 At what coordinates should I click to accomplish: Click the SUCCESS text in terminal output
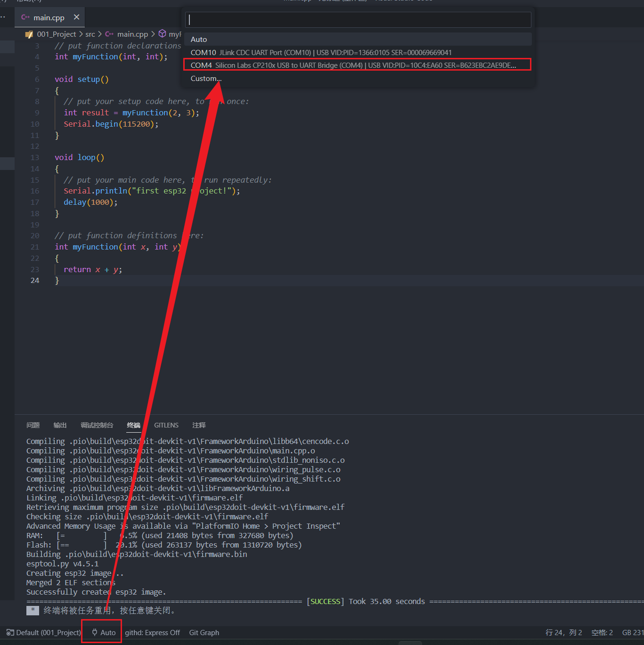[x=325, y=601]
